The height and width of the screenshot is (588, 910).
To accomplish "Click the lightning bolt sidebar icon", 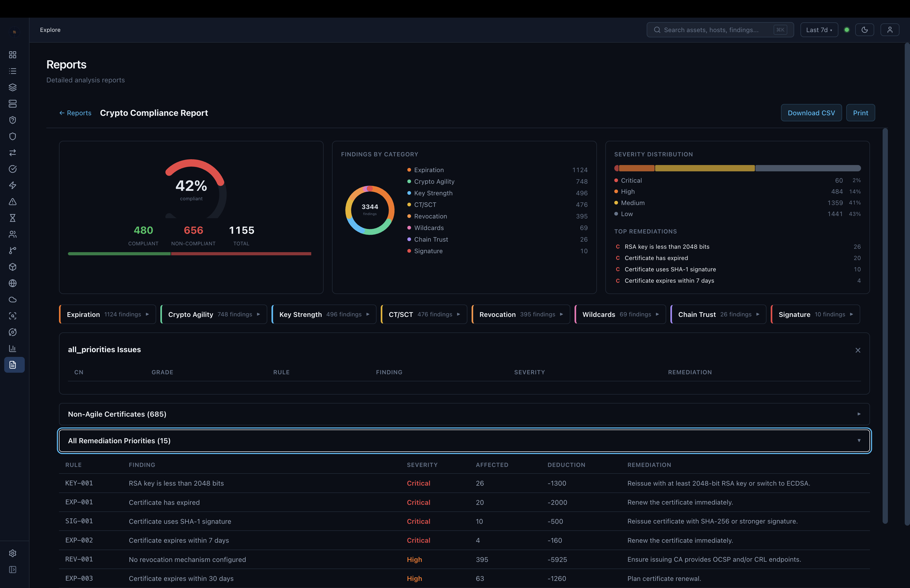I will [x=13, y=185].
